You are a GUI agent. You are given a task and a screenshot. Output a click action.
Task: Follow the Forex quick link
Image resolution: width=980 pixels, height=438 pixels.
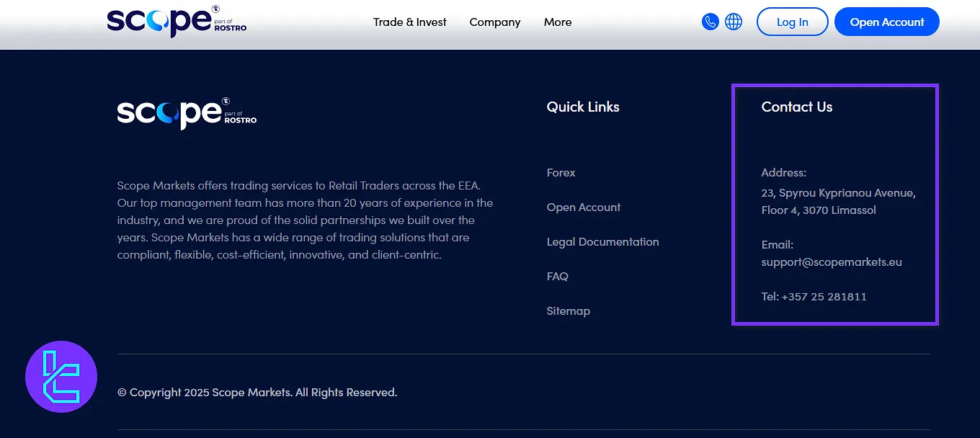tap(561, 173)
